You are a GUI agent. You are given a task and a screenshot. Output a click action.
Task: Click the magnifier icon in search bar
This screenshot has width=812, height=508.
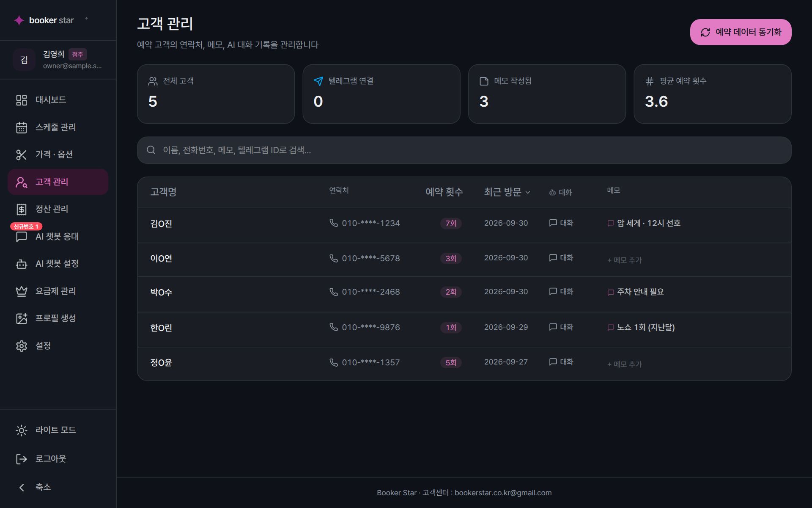click(151, 150)
